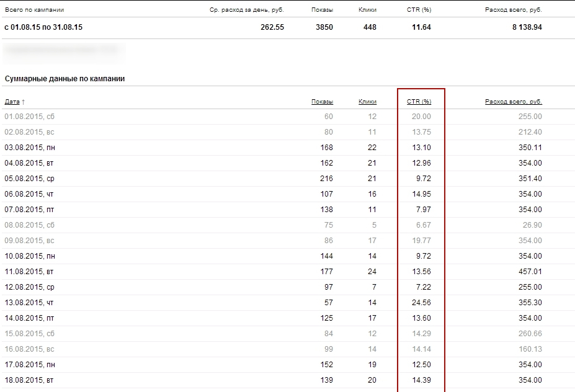Sort by the Клики column header
Screen dimensions: 575x392
click(367, 102)
